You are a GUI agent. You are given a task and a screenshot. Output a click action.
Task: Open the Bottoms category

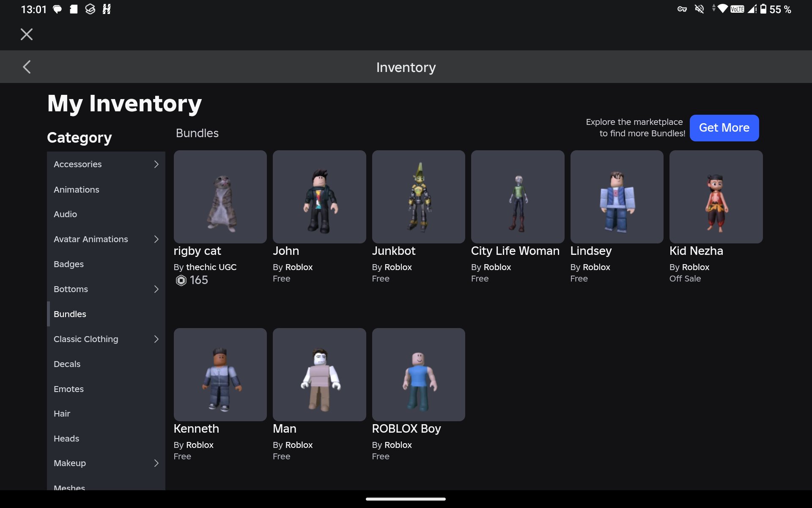(x=106, y=289)
